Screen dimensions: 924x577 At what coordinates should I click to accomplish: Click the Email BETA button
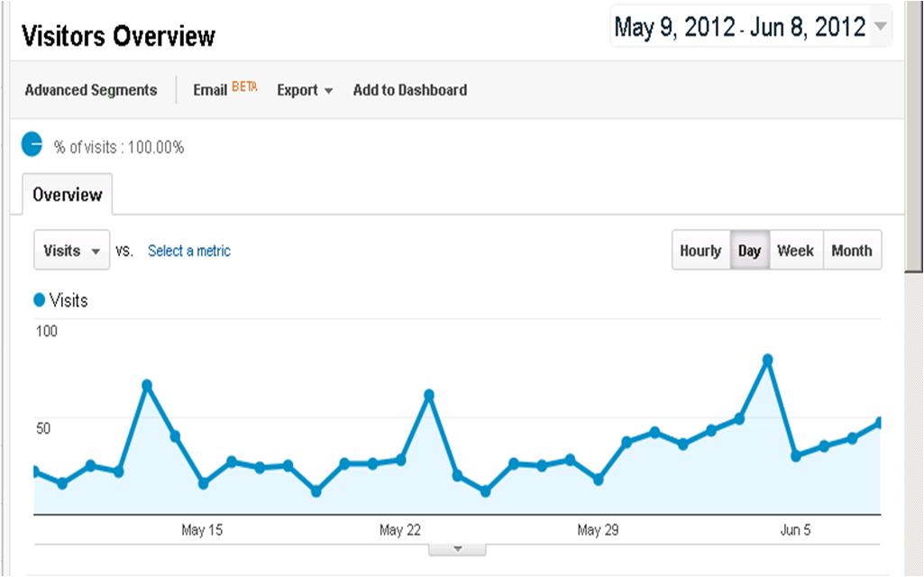(225, 90)
